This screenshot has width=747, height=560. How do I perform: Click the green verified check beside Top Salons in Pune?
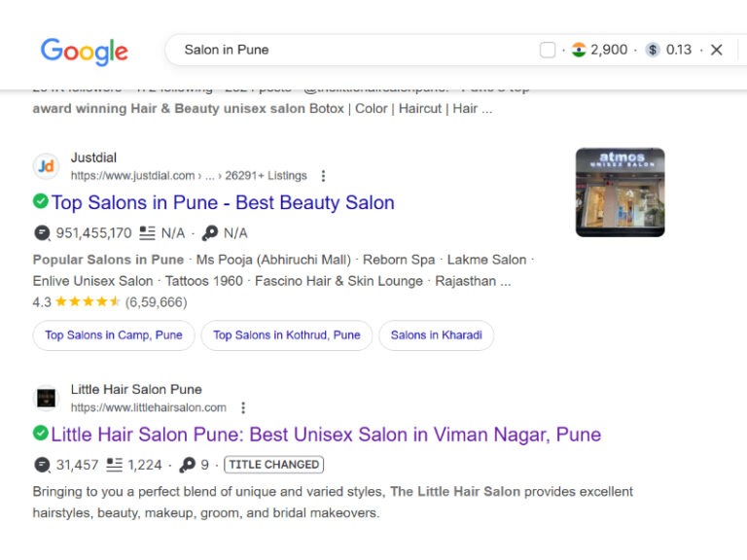(41, 201)
